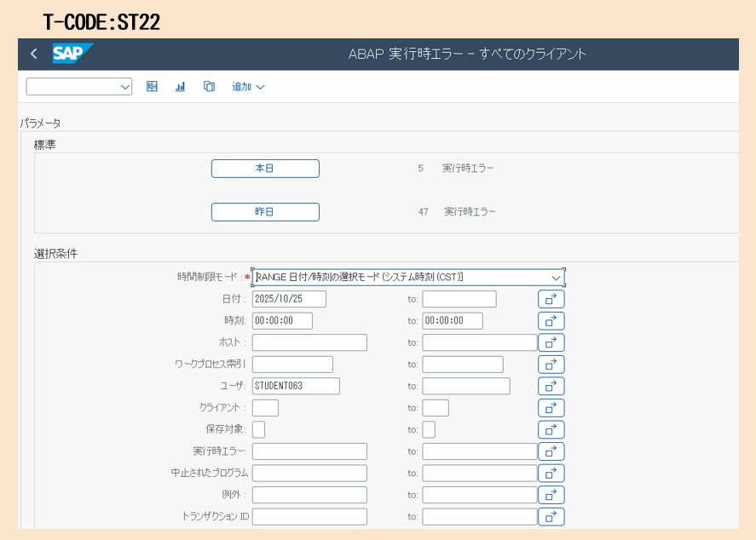Show yesterday's errors with 昨日 button
The width and height of the screenshot is (756, 540).
265,212
